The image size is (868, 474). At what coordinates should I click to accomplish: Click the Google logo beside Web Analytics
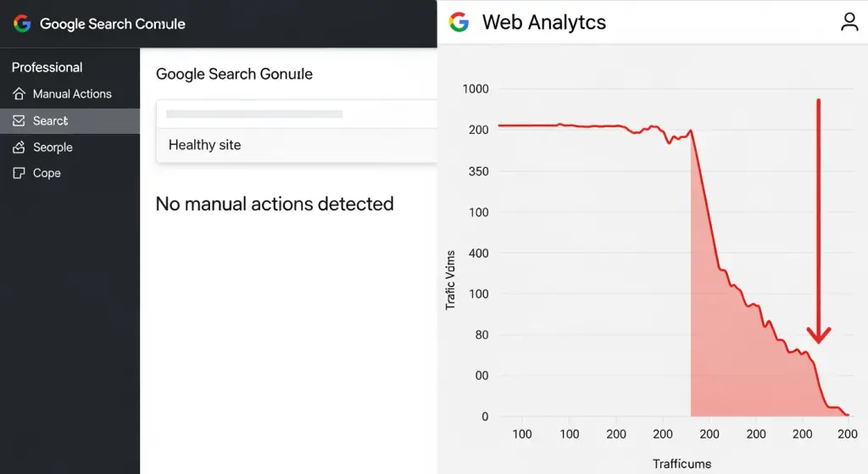[x=459, y=22]
